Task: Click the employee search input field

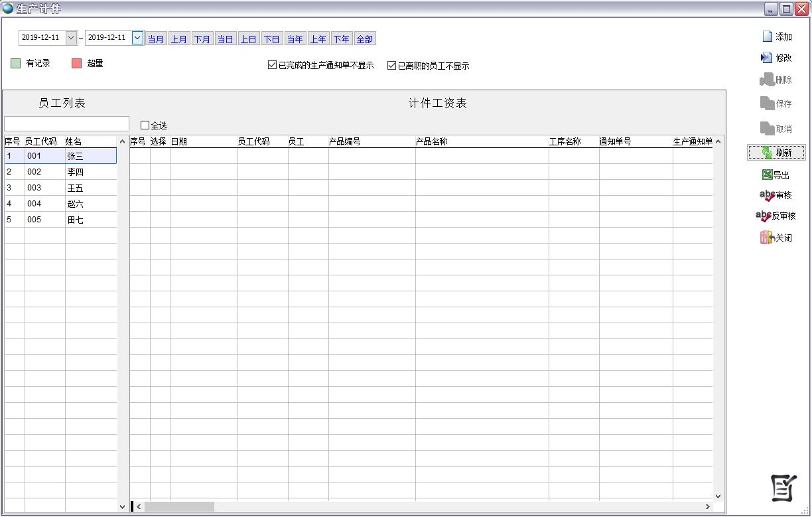Action: pos(66,124)
